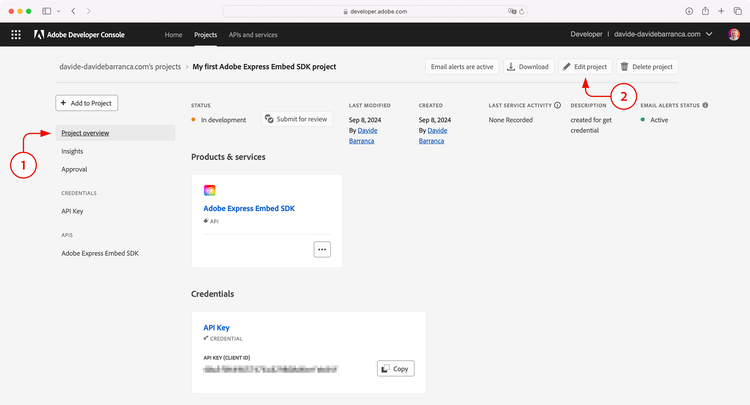Image resolution: width=750 pixels, height=405 pixels.
Task: Open the Safari downloads indicator
Action: [x=688, y=10]
